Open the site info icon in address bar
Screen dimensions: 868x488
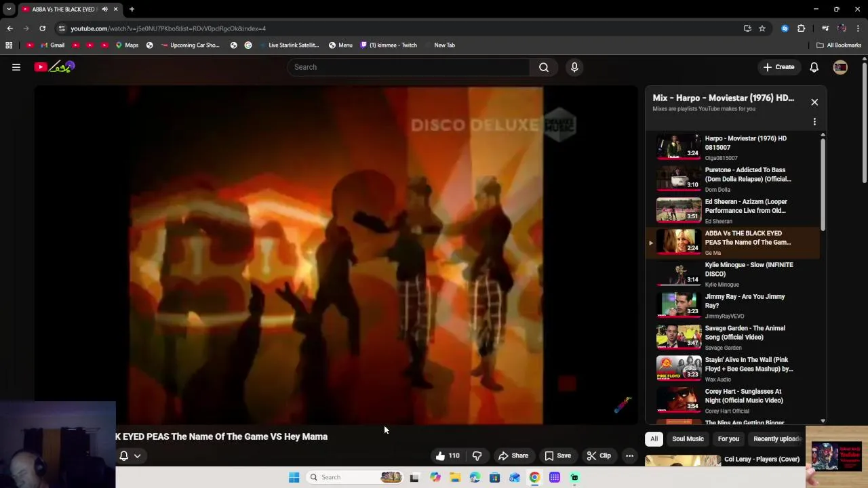pos(62,28)
